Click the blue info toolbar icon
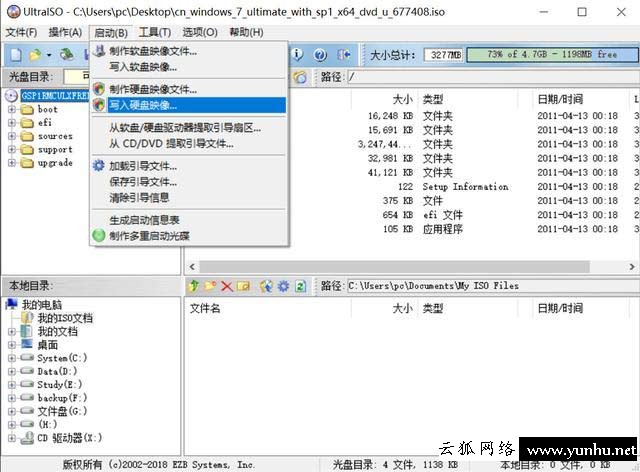Screen dimensions: 640x472 298,54
